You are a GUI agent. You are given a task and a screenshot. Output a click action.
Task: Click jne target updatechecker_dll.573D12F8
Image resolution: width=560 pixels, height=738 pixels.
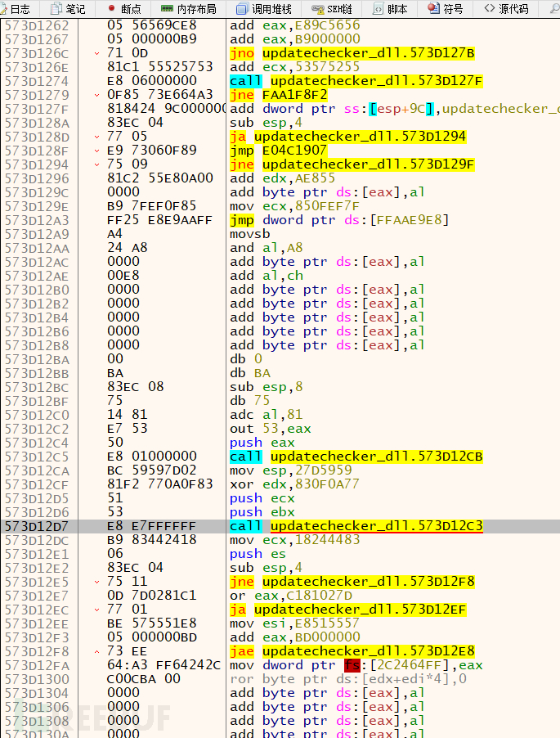coord(376,582)
